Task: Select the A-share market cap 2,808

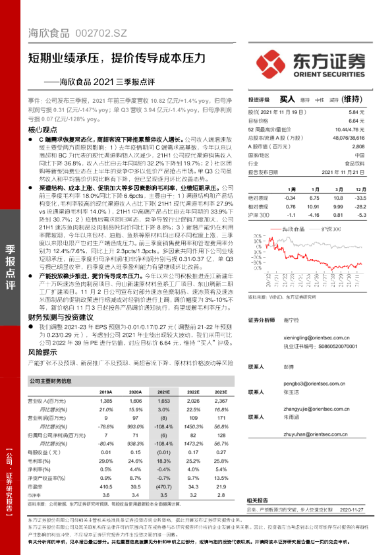Action: point(358,146)
